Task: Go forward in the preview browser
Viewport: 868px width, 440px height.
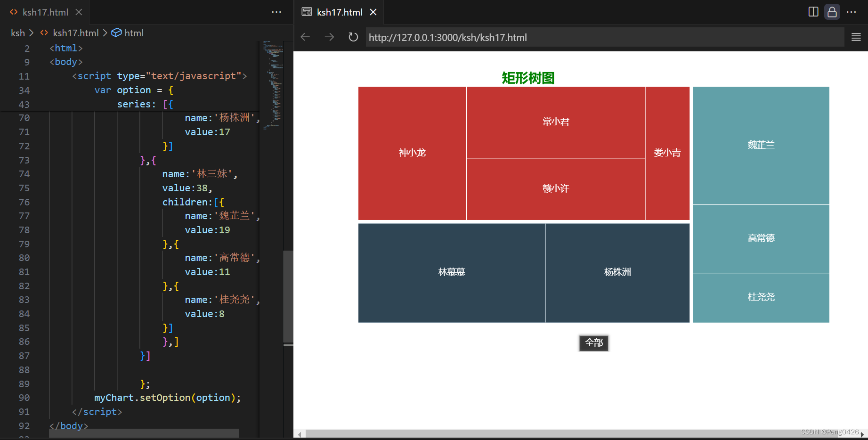Action: coord(329,37)
